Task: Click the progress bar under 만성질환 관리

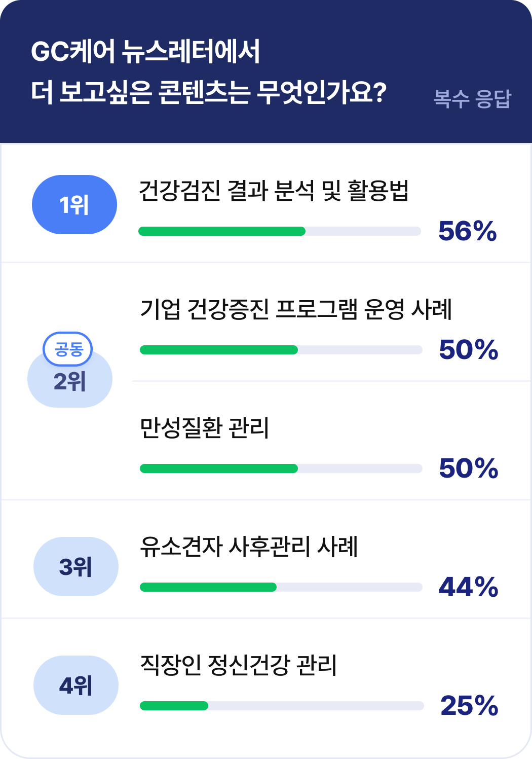Action: coord(281,468)
